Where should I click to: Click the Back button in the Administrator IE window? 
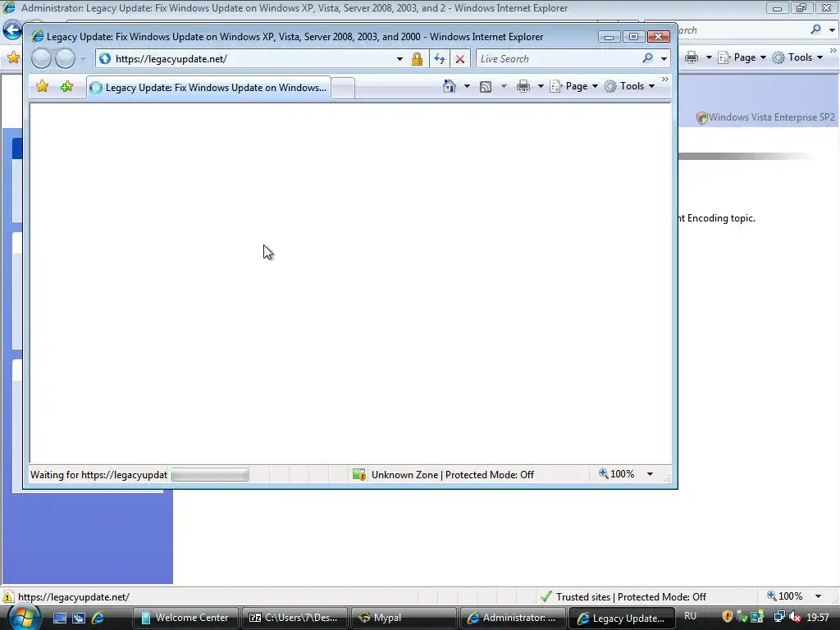[x=11, y=30]
